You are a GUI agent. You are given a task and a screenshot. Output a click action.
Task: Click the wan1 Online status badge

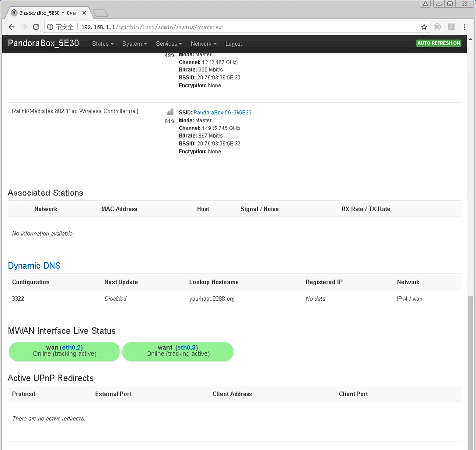178,352
